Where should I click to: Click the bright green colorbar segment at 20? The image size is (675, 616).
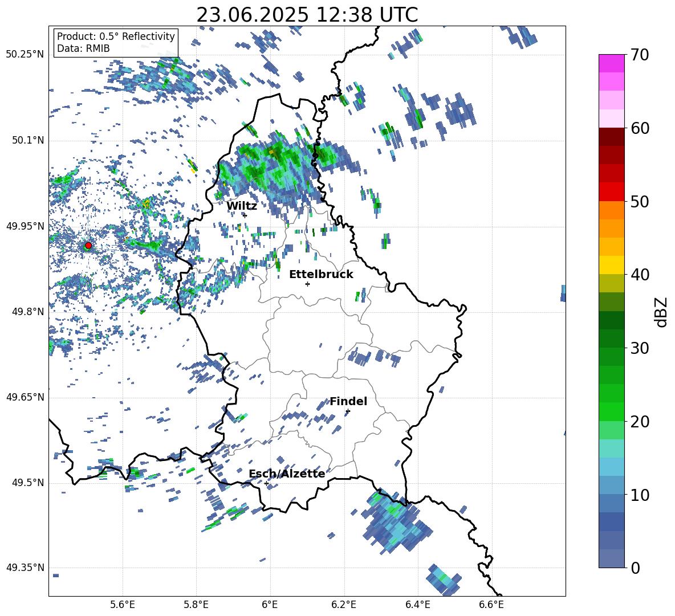point(611,411)
